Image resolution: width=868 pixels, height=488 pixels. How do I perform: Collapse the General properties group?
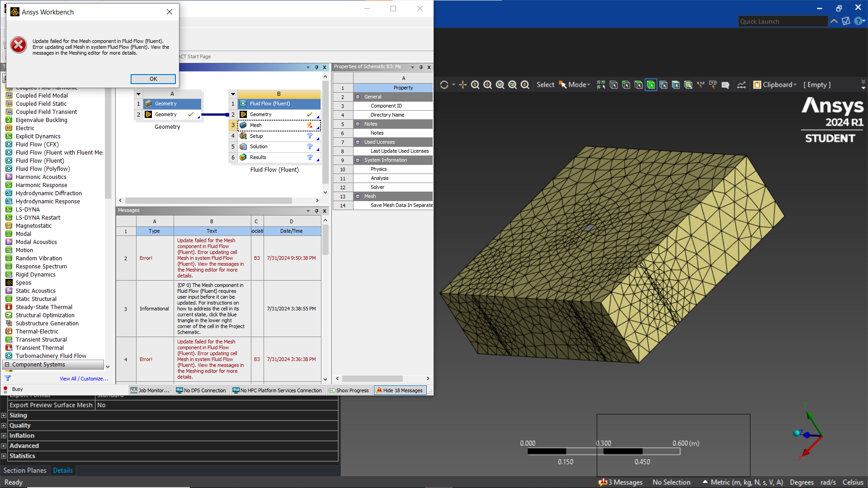click(358, 97)
